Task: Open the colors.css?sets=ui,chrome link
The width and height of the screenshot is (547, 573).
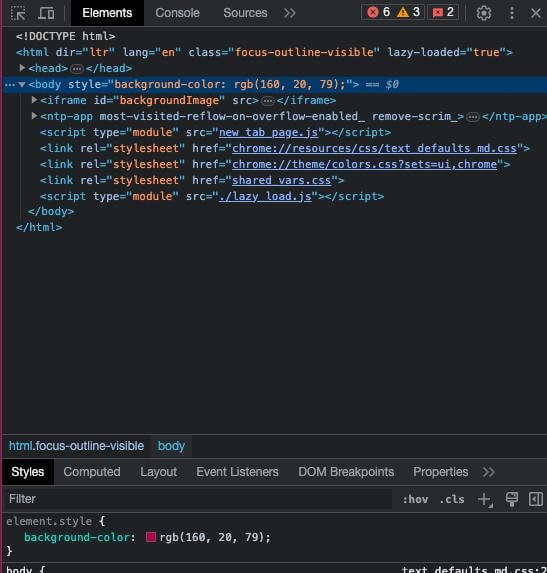Action: tap(364, 164)
